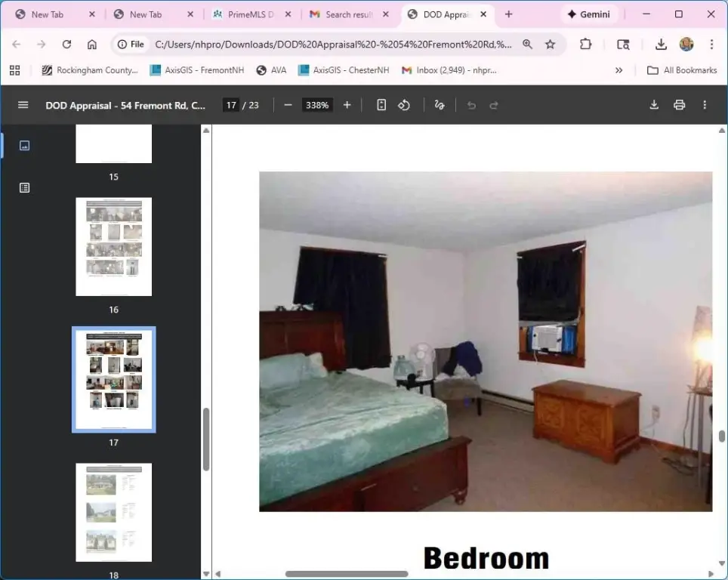Select the draw annotation tool

click(x=440, y=105)
